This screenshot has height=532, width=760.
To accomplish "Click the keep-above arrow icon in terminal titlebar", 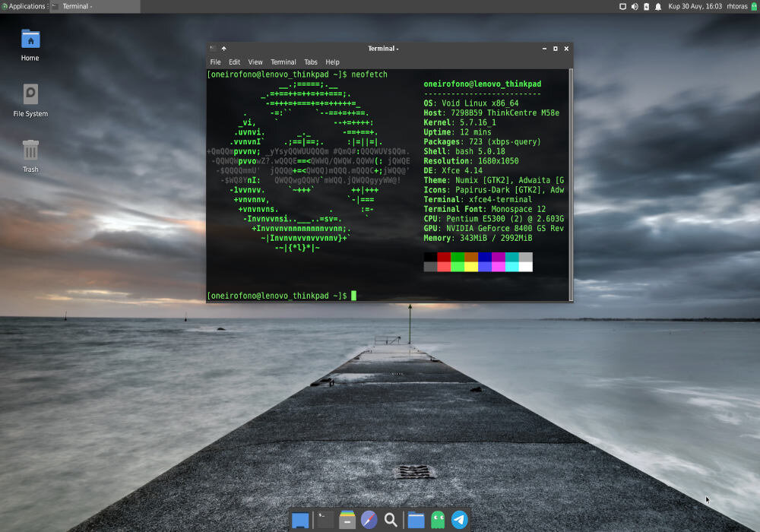I will (x=224, y=49).
